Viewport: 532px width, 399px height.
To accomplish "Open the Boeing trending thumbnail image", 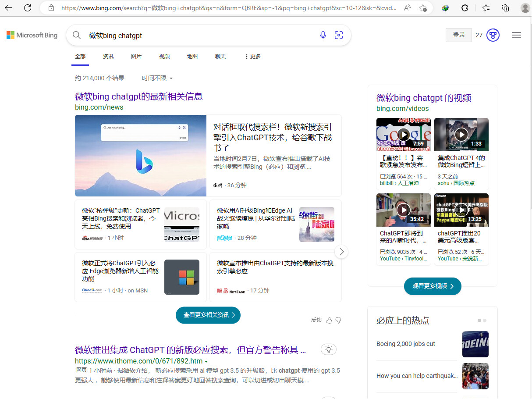I will click(x=475, y=344).
